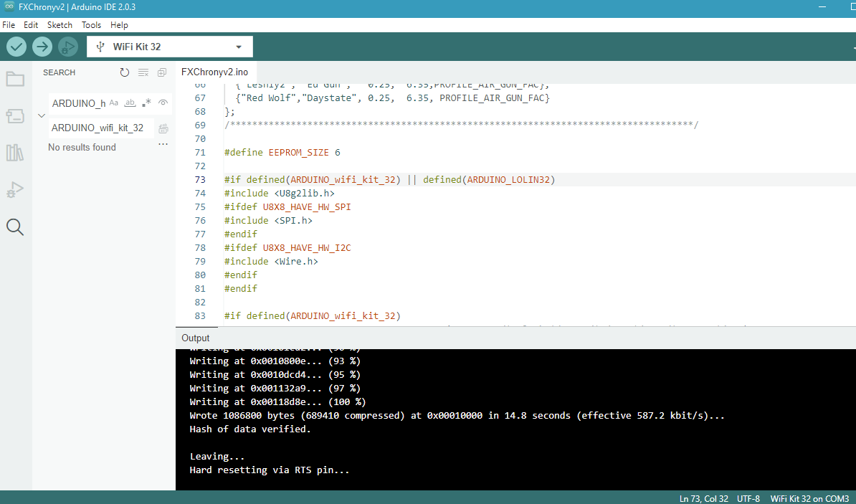Select the Search magnifier sidebar icon
856x504 pixels.
point(15,227)
